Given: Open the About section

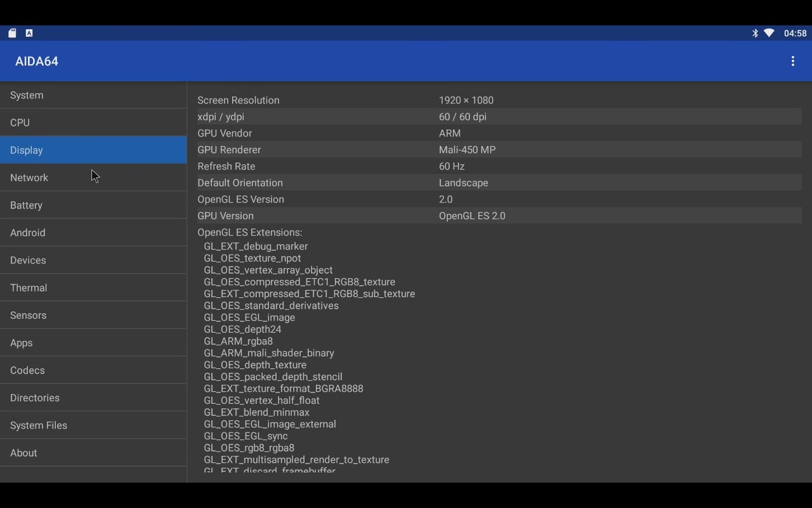Looking at the screenshot, I should pyautogui.click(x=93, y=453).
